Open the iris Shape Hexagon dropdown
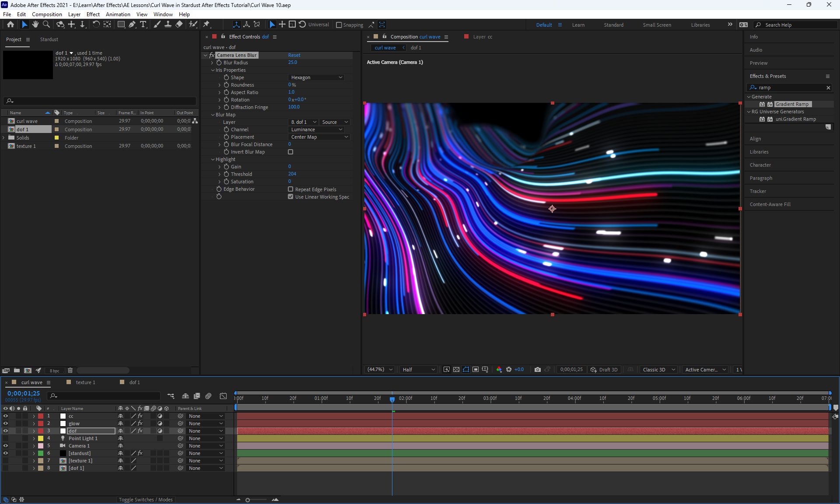This screenshot has width=840, height=504. (x=317, y=77)
